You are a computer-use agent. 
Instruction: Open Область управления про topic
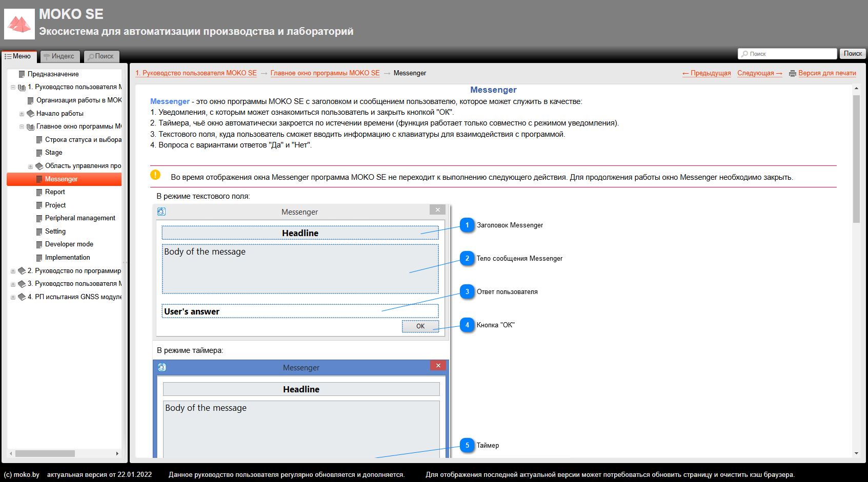tap(83, 166)
